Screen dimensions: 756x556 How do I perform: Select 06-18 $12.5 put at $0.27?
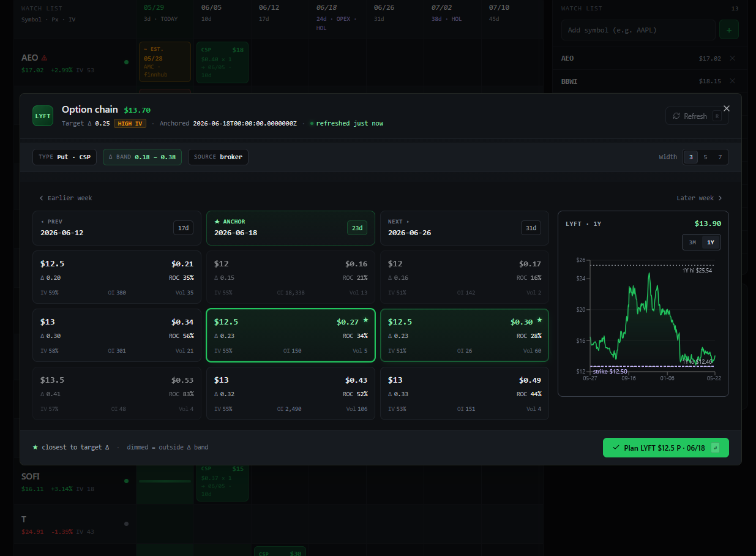291,335
